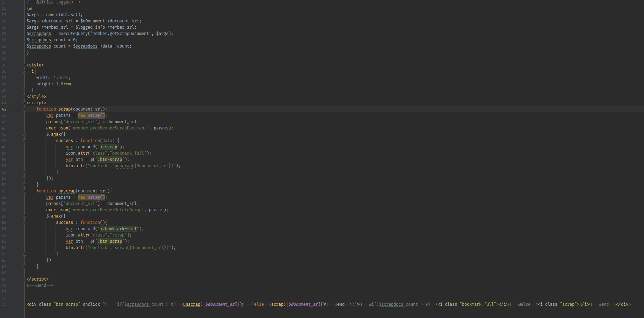The height and width of the screenshot is (318, 644).
Task: Click 'icon.attr' on line 62
Action: click(77, 235)
